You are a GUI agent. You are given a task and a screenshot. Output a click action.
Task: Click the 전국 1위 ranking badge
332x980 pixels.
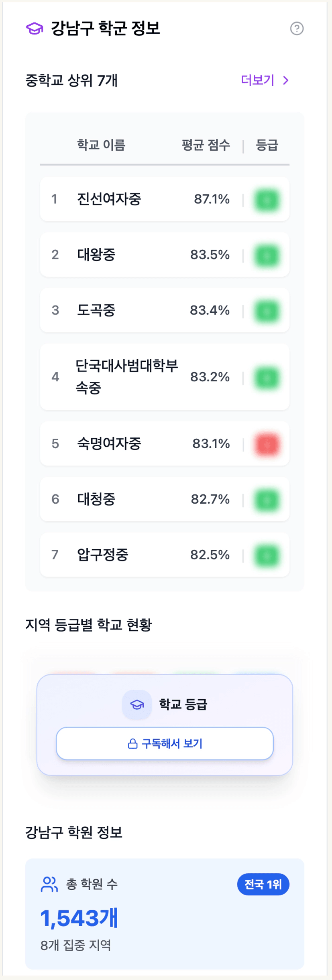click(263, 884)
